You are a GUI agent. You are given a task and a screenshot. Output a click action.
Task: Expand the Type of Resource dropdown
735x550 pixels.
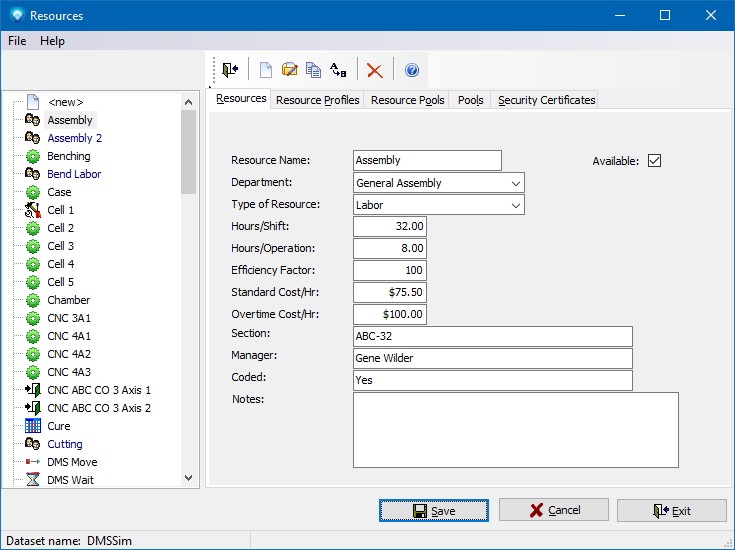coord(515,205)
